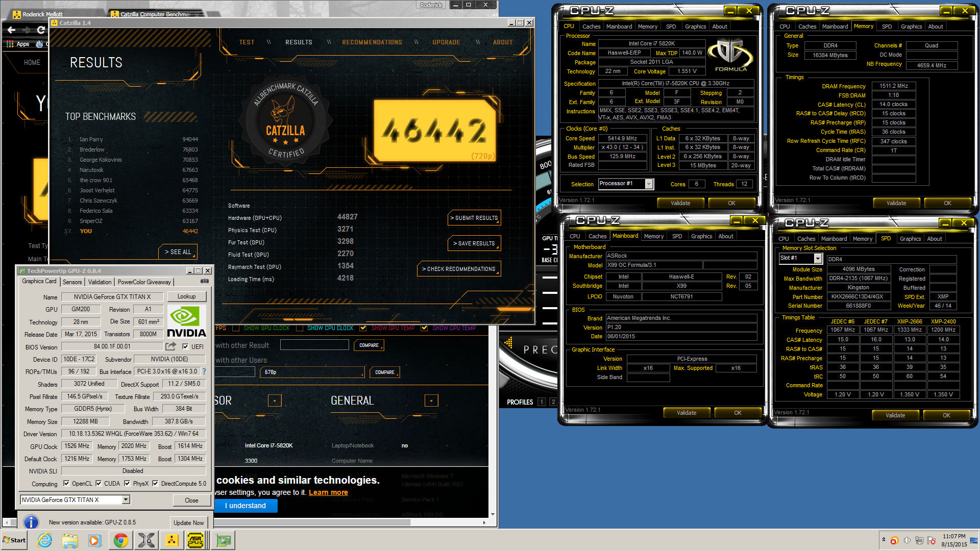The image size is (980, 551).
Task: Open Action Center flag tray icon
Action: tap(932, 540)
